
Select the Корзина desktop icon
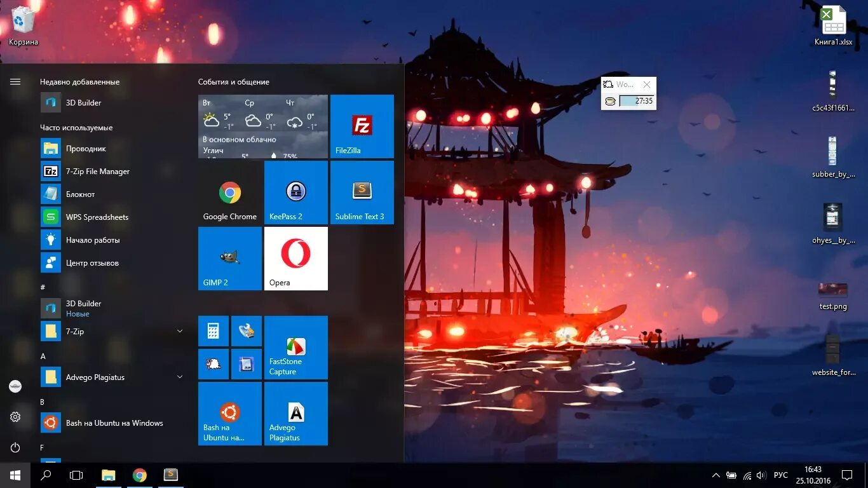pos(24,26)
